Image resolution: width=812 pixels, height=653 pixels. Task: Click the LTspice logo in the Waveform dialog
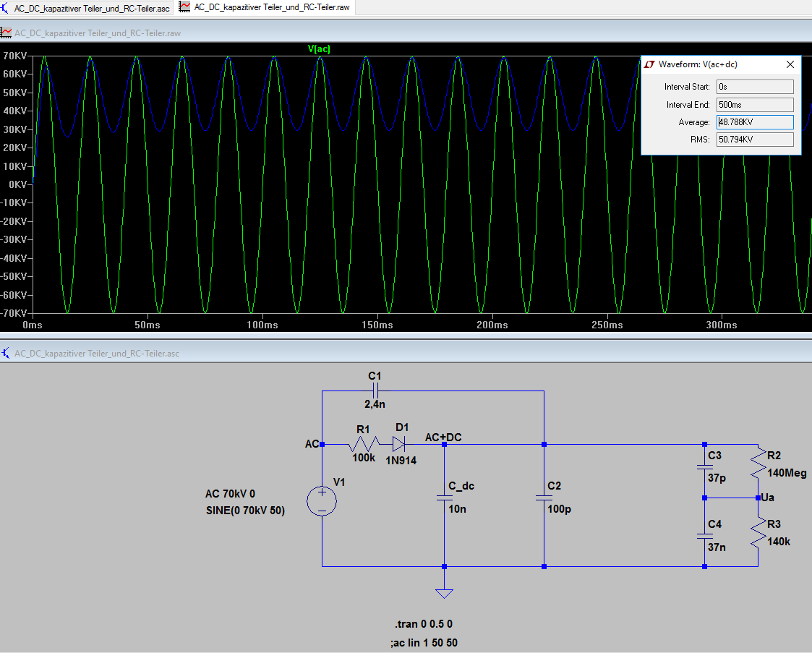tap(649, 64)
